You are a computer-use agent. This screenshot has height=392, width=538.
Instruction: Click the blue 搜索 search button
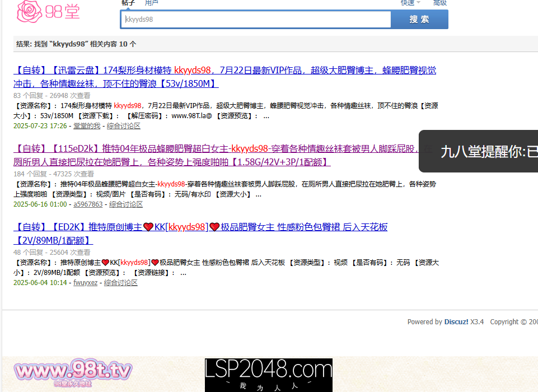point(419,19)
